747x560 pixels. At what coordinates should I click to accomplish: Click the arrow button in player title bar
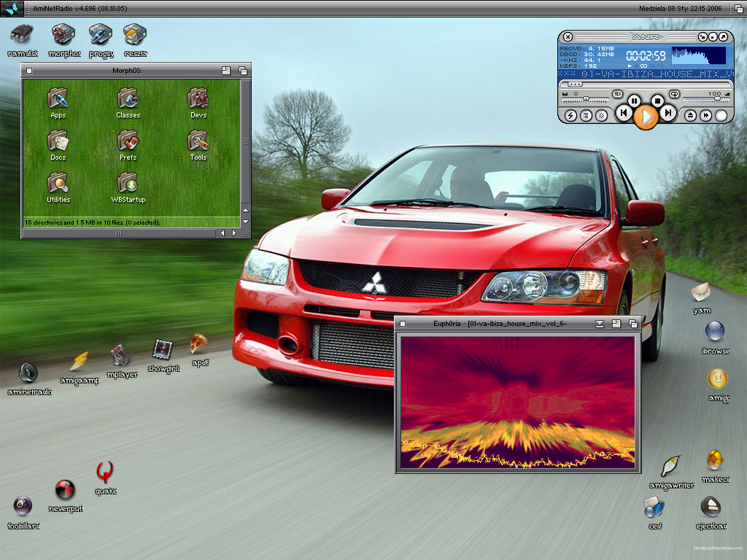point(723,36)
